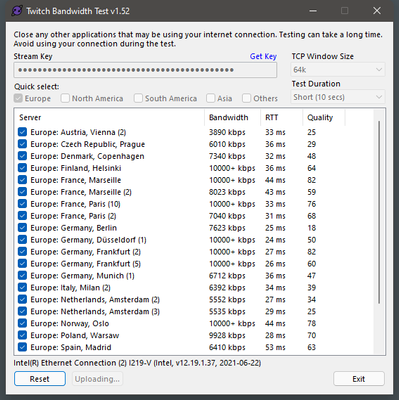Click the 8023 kbps bandwidth value
Image resolution: width=399 pixels, height=400 pixels.
(227, 192)
